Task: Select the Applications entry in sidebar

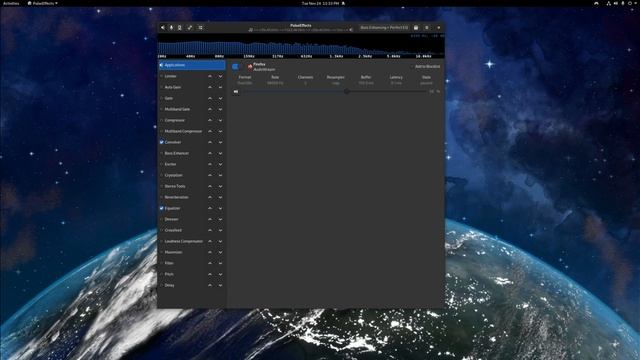Action: tap(191, 65)
